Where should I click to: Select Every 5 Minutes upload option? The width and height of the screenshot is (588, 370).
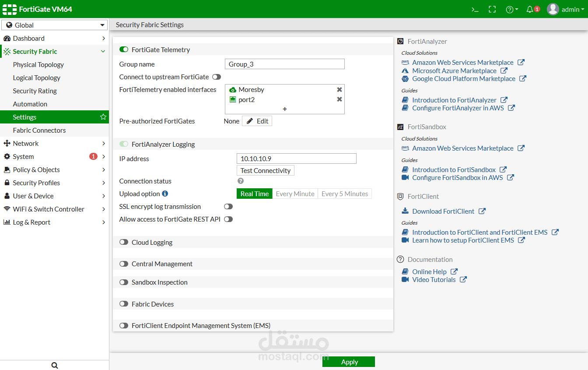click(344, 194)
